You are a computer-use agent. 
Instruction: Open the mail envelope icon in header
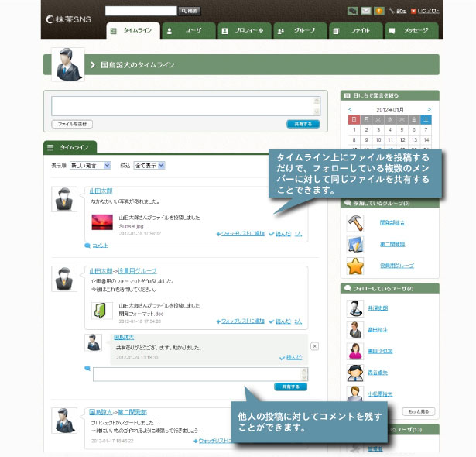click(366, 12)
